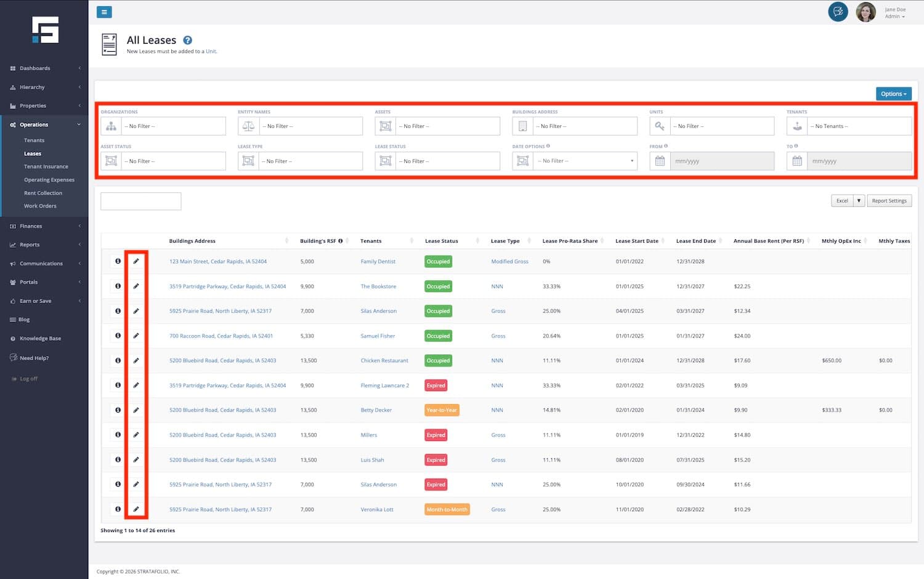924x579 pixels.
Task: Click the help question mark beside All Leases
Action: coord(188,40)
